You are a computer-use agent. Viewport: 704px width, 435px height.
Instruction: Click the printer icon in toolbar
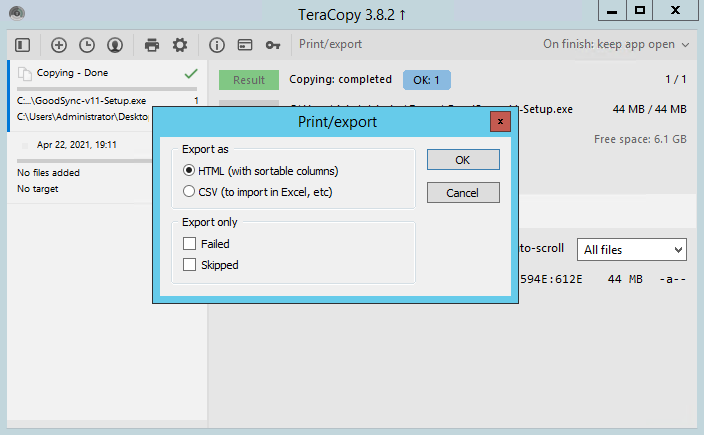[x=152, y=45]
